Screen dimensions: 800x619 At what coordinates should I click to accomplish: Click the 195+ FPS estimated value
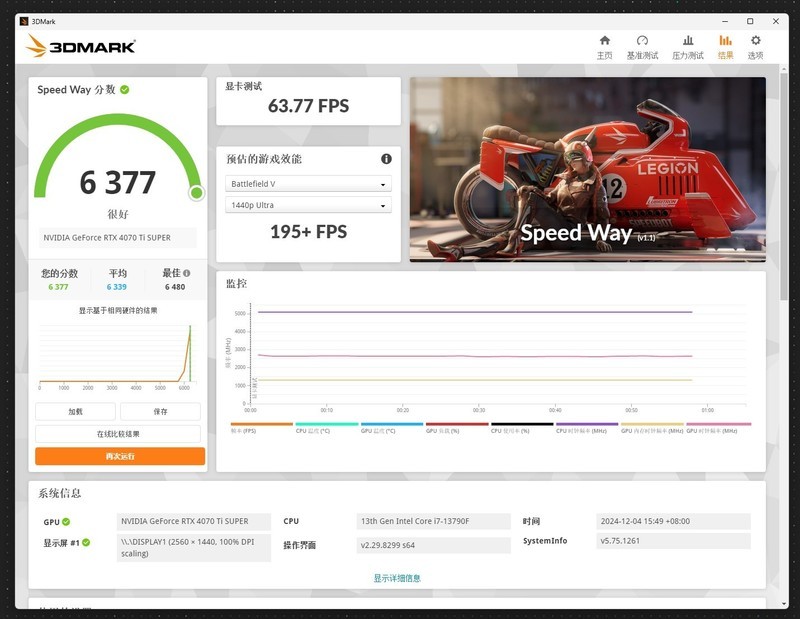point(309,232)
